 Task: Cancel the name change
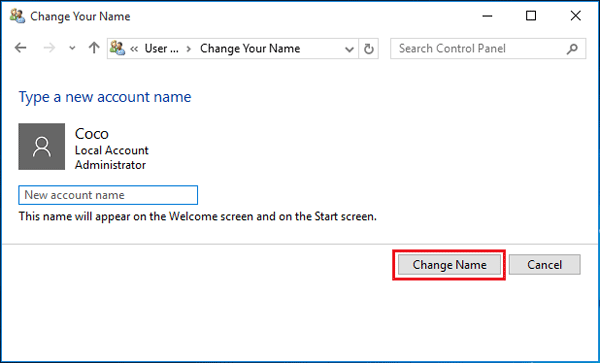click(x=545, y=265)
